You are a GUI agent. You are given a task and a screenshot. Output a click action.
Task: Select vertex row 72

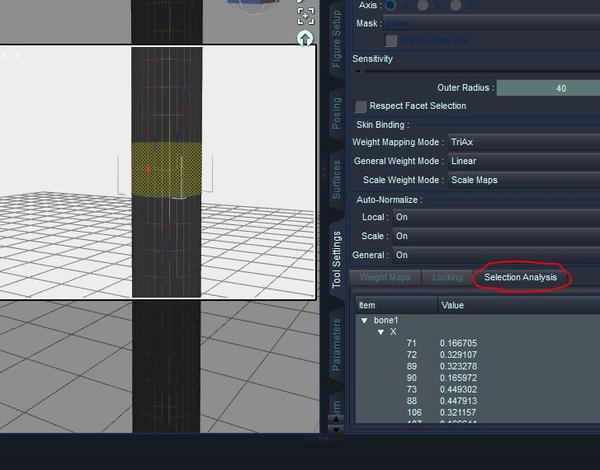[411, 355]
